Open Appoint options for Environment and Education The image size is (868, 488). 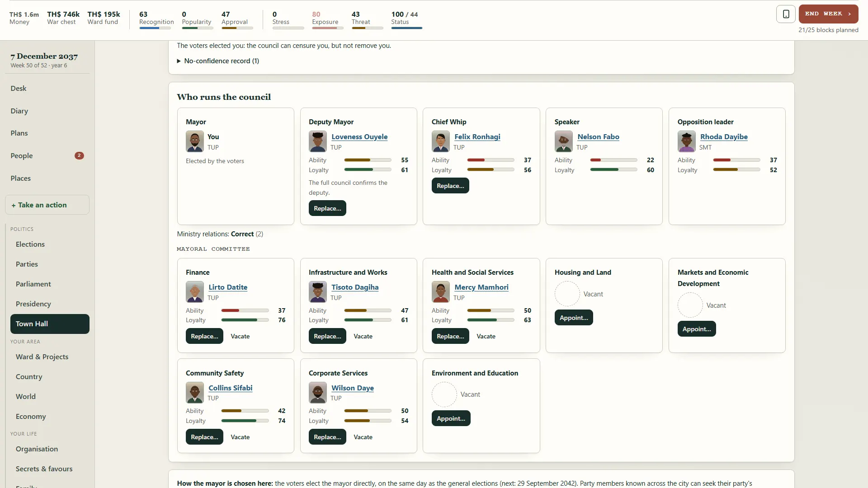[451, 418]
